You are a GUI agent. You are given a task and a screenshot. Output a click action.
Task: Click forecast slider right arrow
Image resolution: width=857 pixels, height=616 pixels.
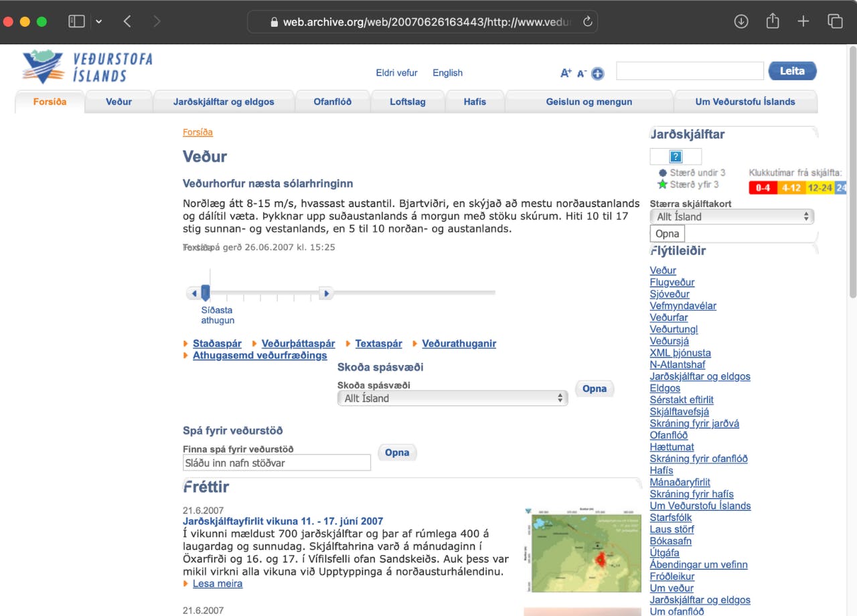(326, 293)
